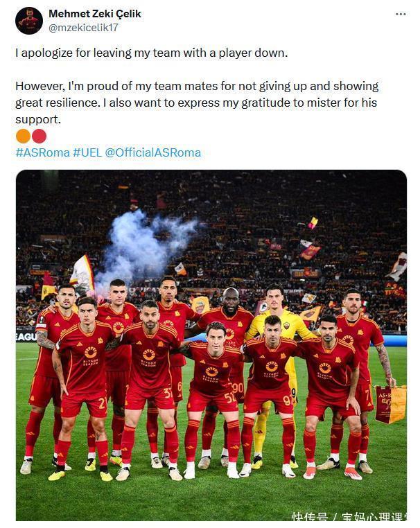Open the attached team photo
The height and width of the screenshot is (528, 420).
point(211,345)
